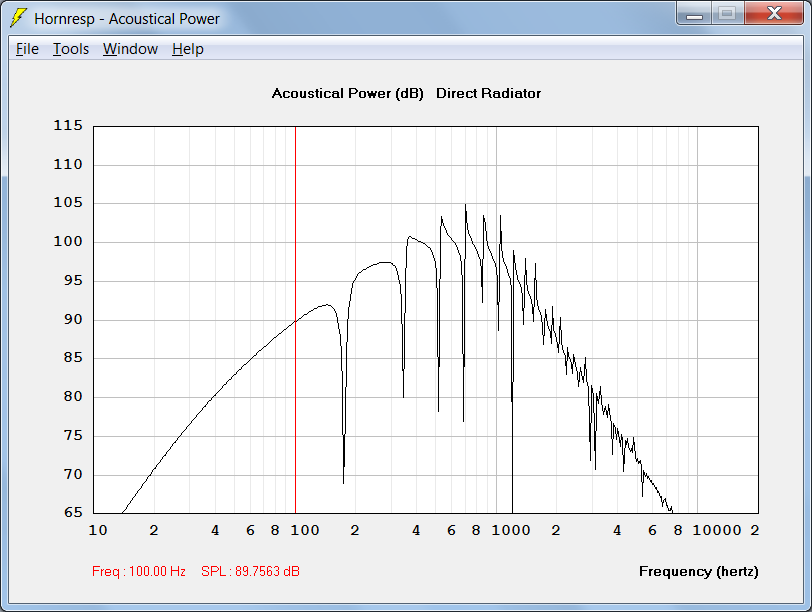The image size is (812, 612).
Task: Click the red 100 Hz cursor line
Action: [x=295, y=319]
